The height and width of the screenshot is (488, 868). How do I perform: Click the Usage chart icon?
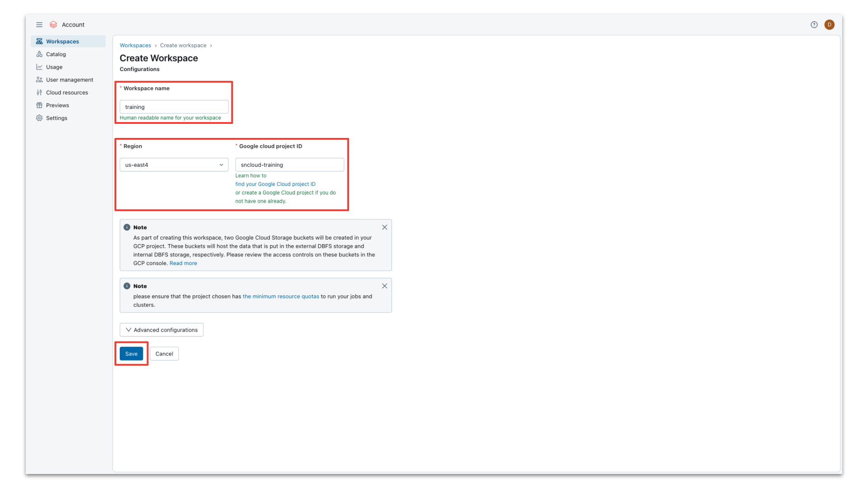point(39,67)
